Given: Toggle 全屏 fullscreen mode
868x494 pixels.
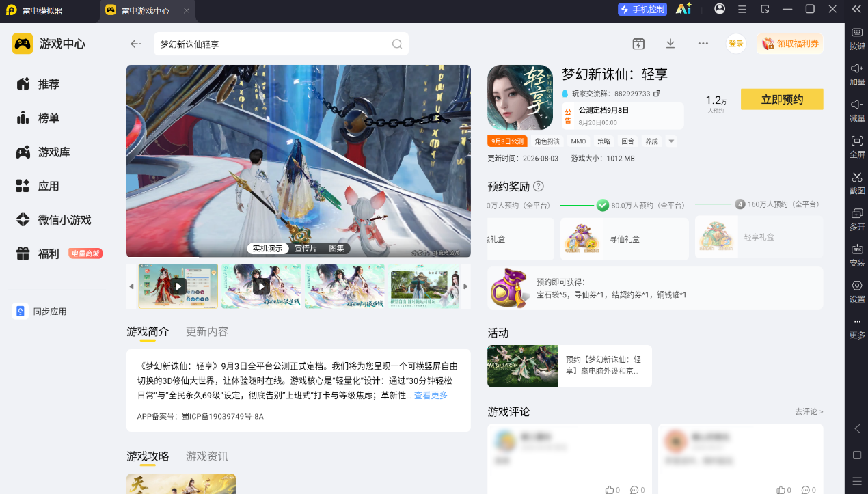Looking at the screenshot, I should 857,147.
